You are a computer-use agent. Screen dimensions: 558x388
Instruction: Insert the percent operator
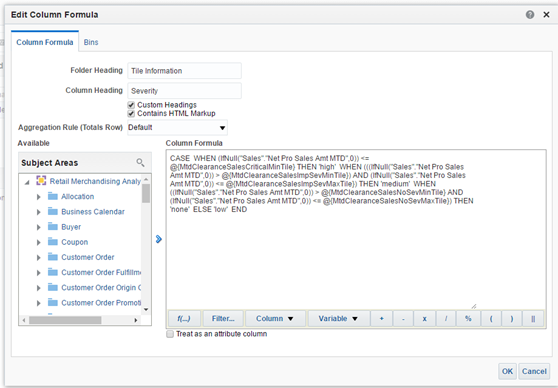click(x=468, y=319)
